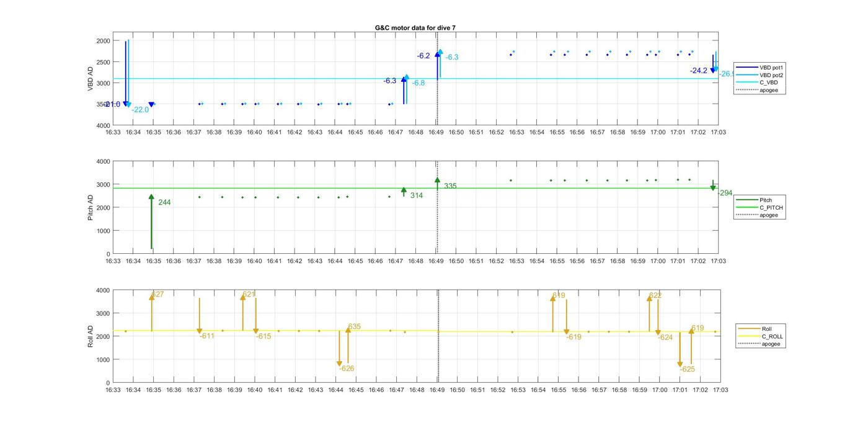
Task: Click the "-619" roll data label
Action: [x=573, y=337]
